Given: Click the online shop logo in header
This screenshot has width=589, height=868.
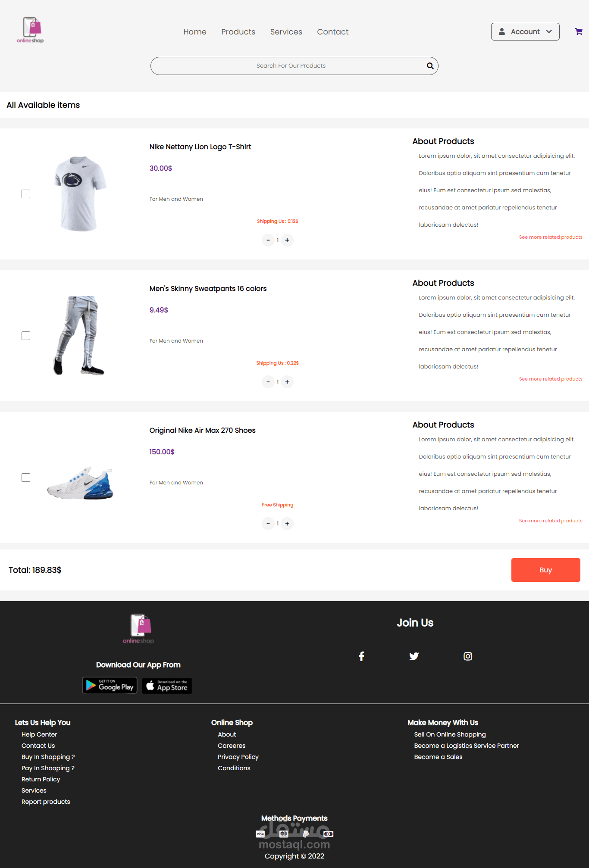Looking at the screenshot, I should (x=30, y=30).
